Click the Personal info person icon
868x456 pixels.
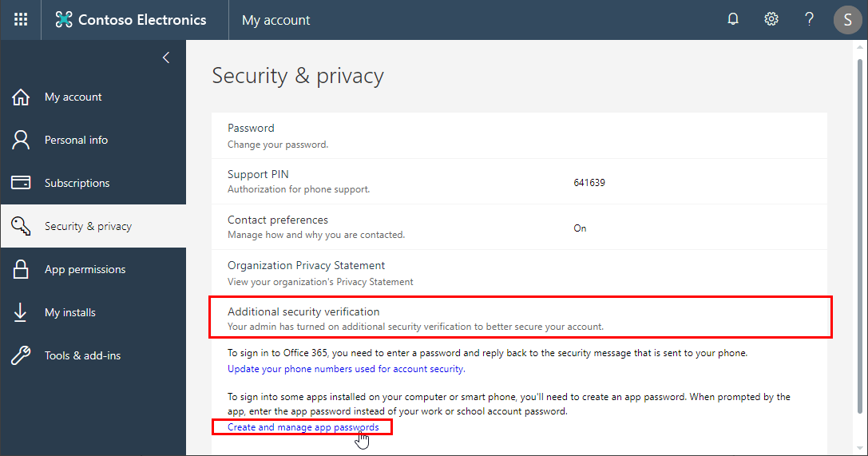point(21,141)
